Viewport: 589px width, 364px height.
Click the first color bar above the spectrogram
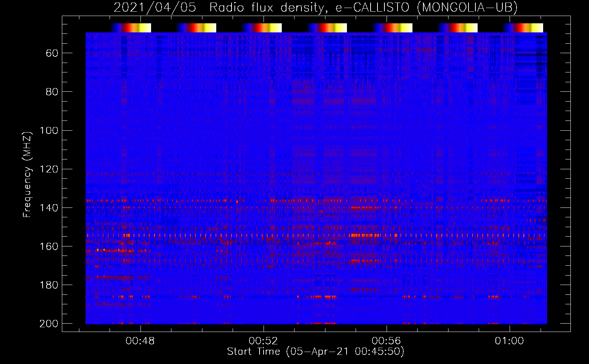131,28
